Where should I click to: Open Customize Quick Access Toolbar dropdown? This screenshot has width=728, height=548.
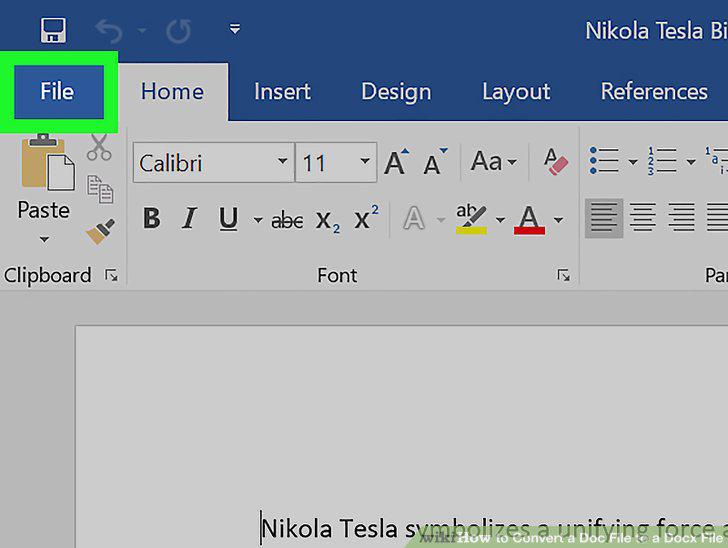click(235, 29)
